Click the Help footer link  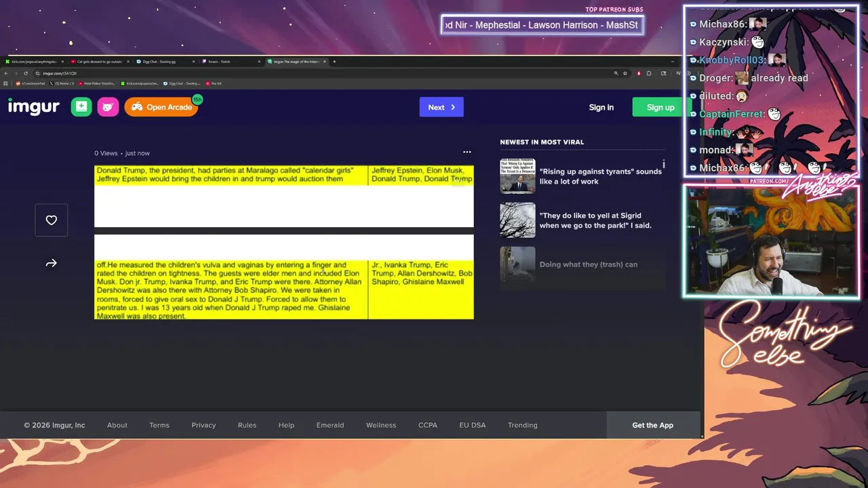(286, 425)
